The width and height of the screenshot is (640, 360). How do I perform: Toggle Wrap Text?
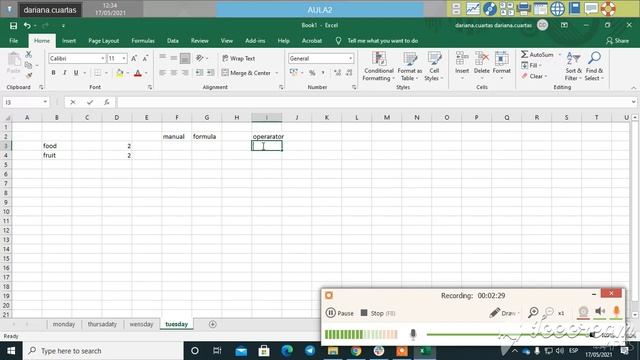pyautogui.click(x=239, y=58)
